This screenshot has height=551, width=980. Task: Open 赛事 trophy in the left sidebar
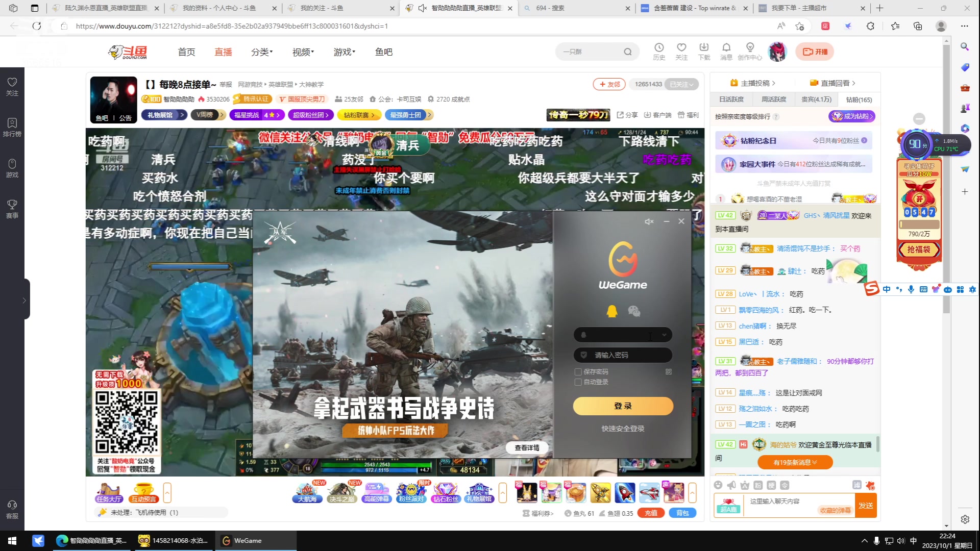(x=12, y=209)
